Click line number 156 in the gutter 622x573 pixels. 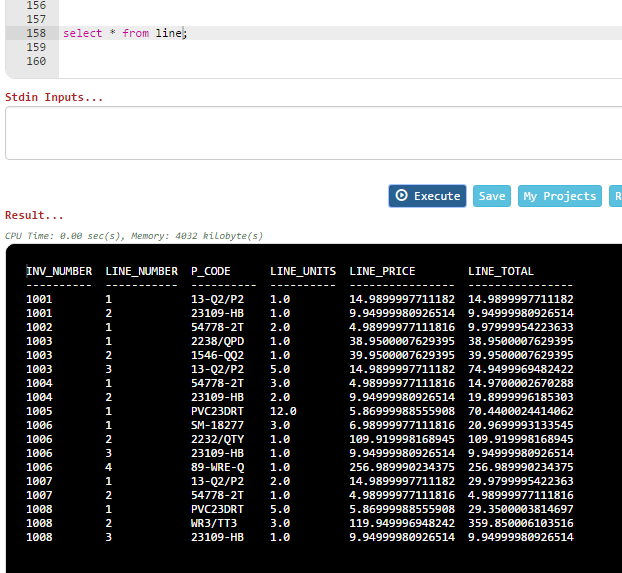36,6
